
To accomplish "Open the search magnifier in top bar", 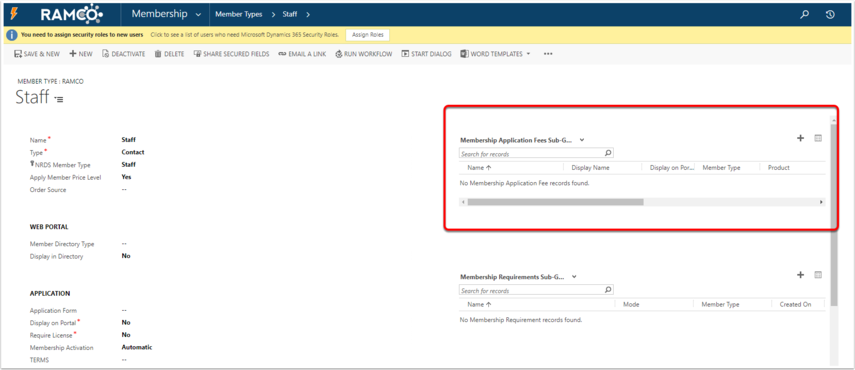I will 804,15.
